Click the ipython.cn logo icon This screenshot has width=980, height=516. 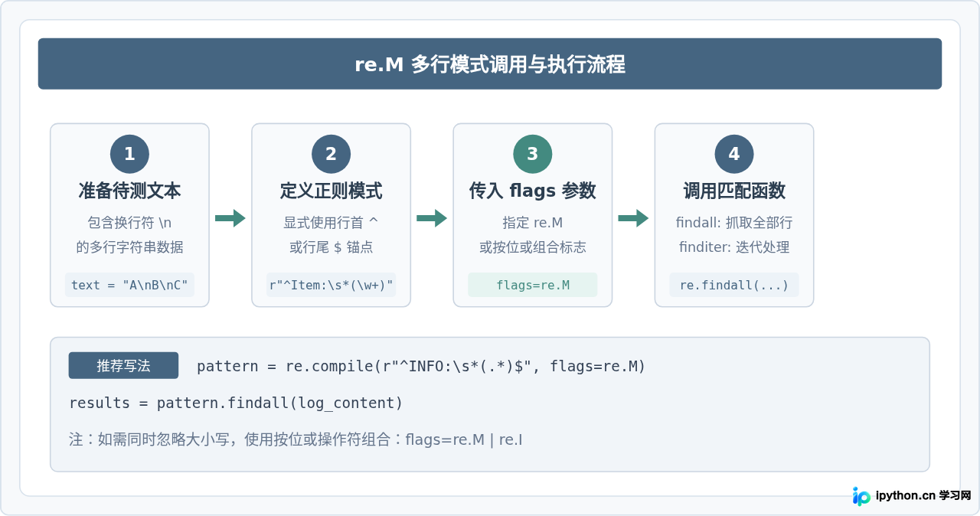[861, 496]
